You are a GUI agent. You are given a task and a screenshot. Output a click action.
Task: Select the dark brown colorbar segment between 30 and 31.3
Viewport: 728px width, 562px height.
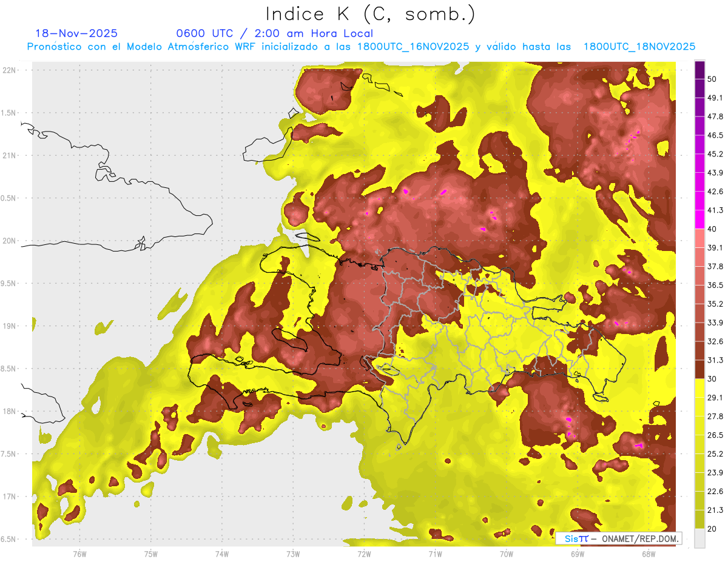click(x=700, y=369)
